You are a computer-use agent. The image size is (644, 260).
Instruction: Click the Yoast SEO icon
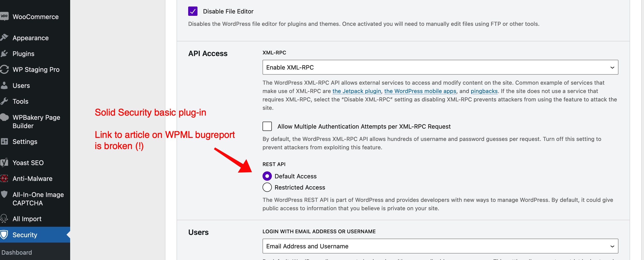pyautogui.click(x=4, y=163)
